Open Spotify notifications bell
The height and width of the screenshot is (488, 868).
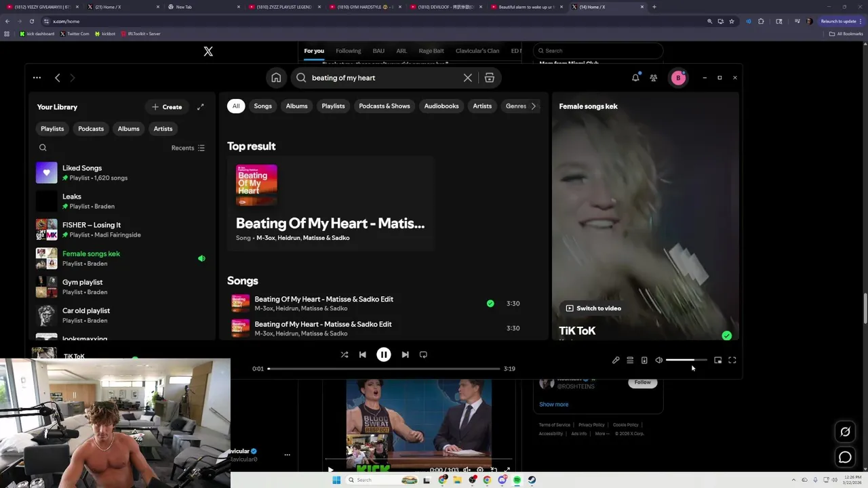635,78
